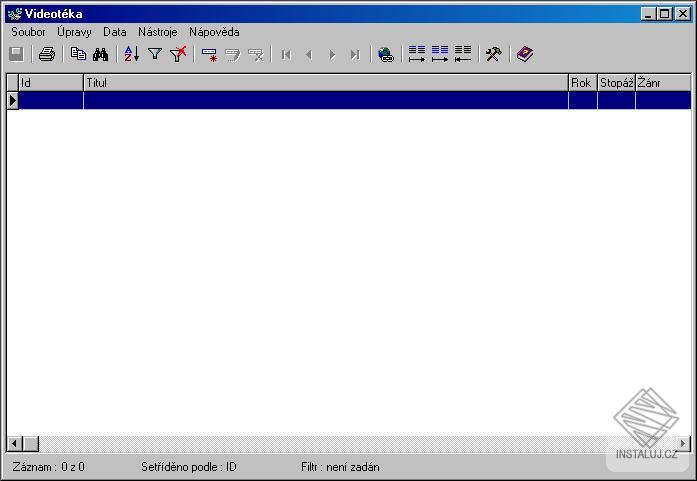Click the 'Záznam : 0 z 0' status text
The width and height of the screenshot is (697, 481).
48,467
